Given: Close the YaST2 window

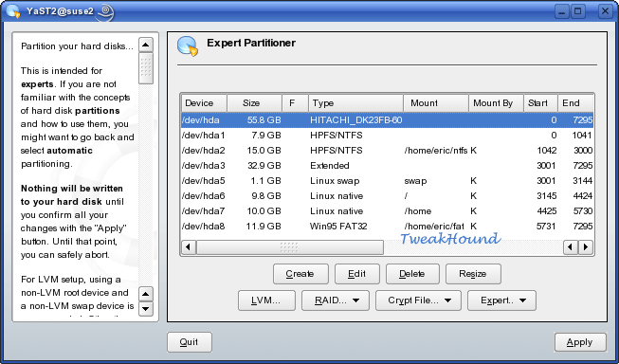Looking at the screenshot, I should (x=605, y=11).
